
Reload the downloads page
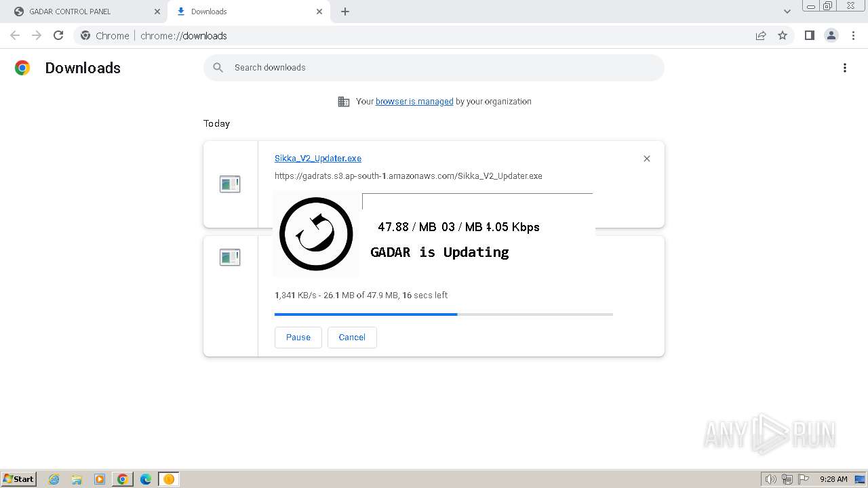58,35
